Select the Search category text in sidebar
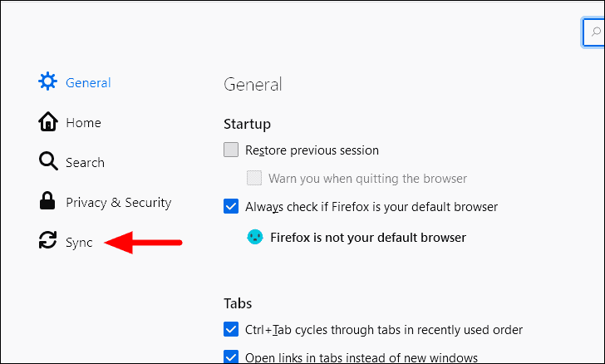Screen dimensions: 605x364 tap(85, 163)
